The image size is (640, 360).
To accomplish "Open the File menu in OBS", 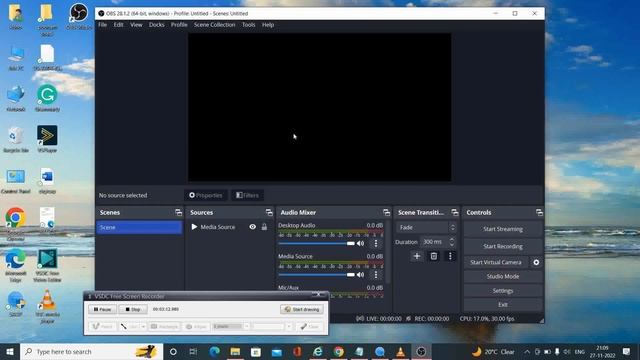I will [102, 25].
